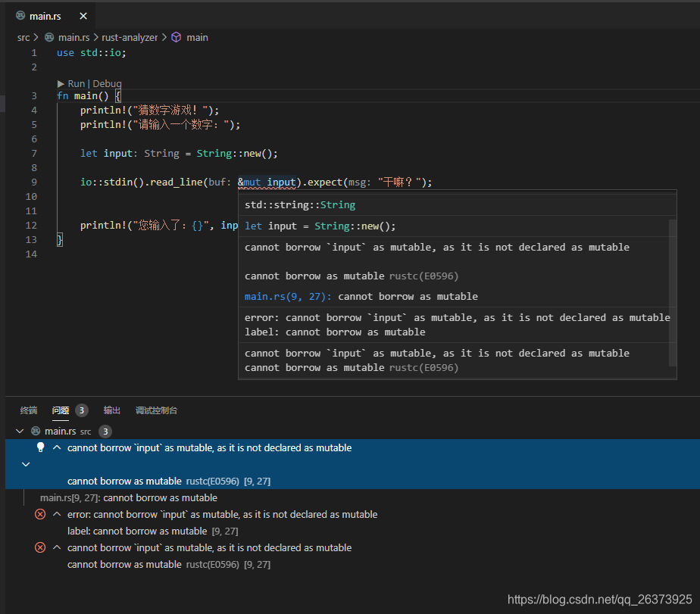Start debugging via Debug code lens
The width and height of the screenshot is (700, 614).
pyautogui.click(x=107, y=83)
